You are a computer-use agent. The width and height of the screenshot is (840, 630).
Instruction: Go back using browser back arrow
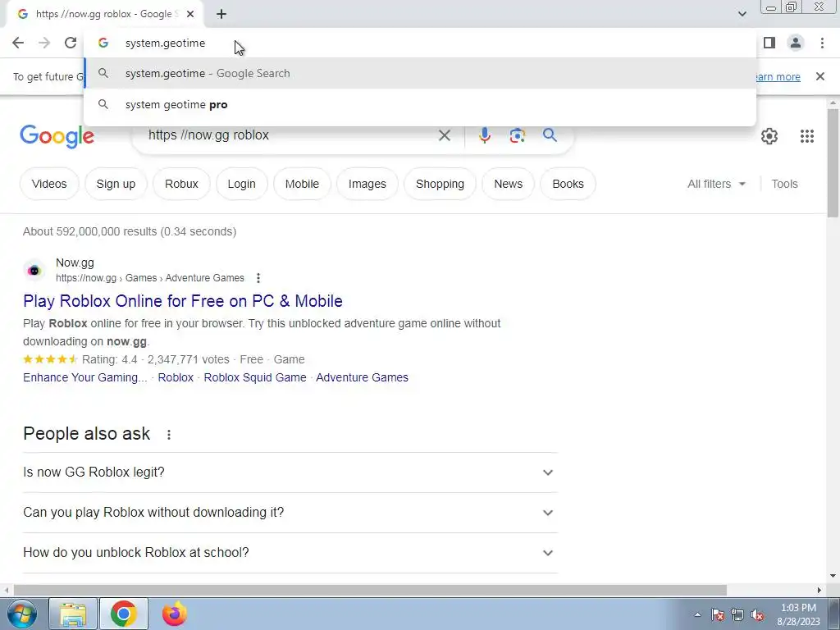18,43
